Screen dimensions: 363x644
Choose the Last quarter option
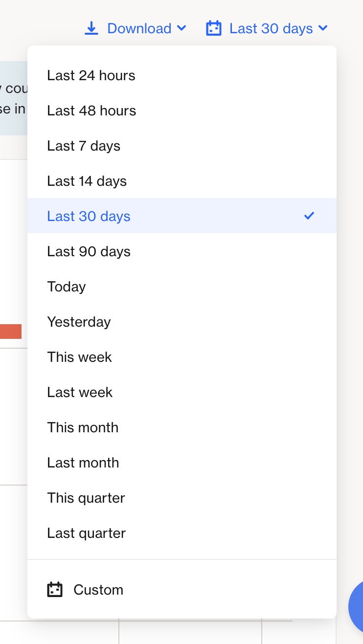click(86, 533)
